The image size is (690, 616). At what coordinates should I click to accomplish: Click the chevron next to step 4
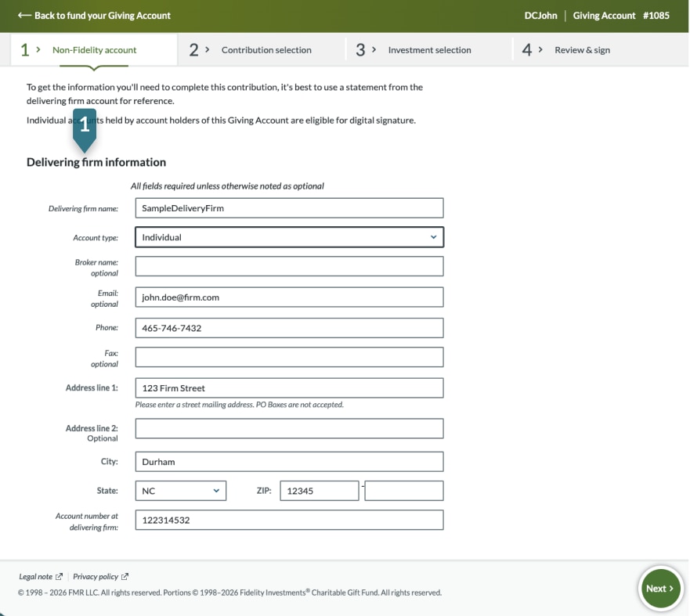(x=540, y=49)
